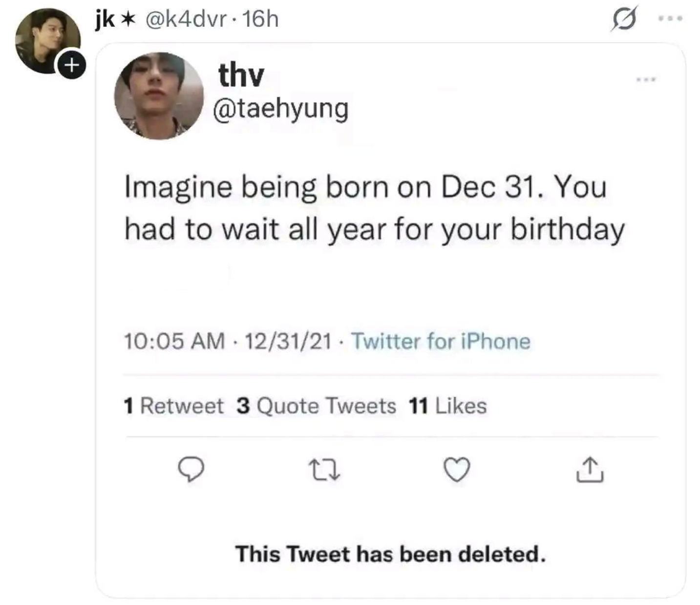Click the Twitter for iPhone link
700x605 pixels.
(441, 341)
